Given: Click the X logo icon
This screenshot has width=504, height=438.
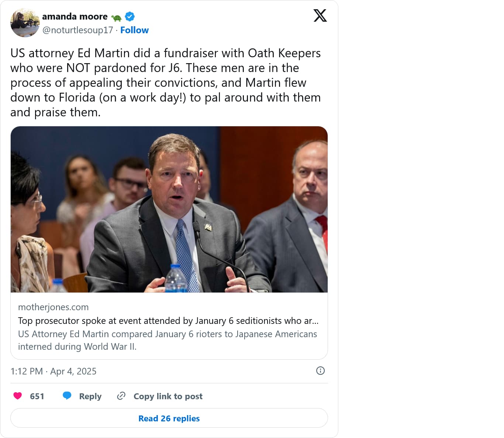Looking at the screenshot, I should tap(320, 16).
